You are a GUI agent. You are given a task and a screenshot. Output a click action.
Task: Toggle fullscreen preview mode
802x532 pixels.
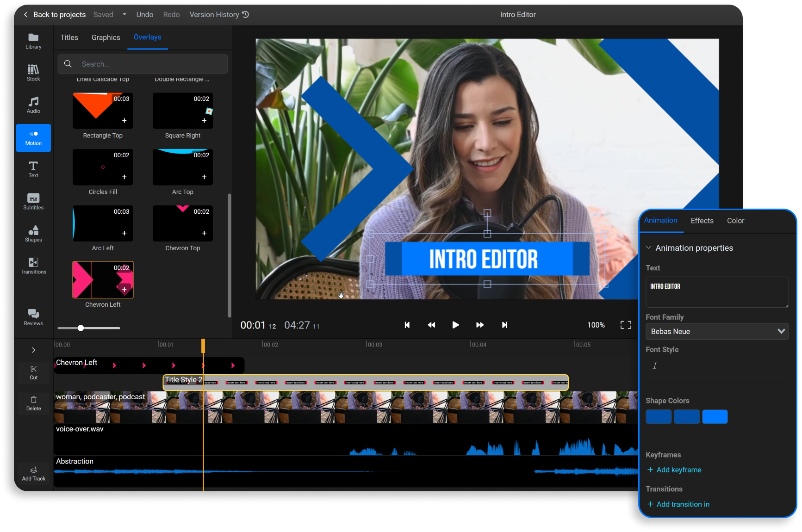coord(625,325)
